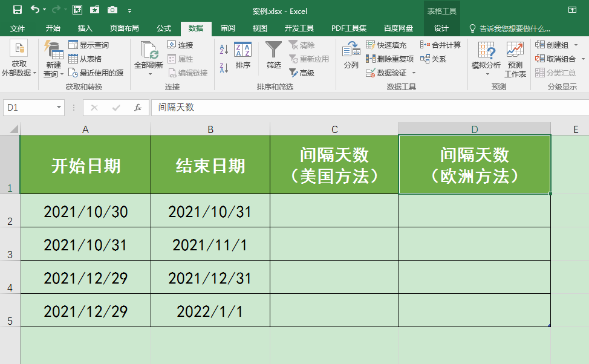Click the formula bar containing 间隔天数
The height and width of the screenshot is (364, 589).
click(x=370, y=108)
